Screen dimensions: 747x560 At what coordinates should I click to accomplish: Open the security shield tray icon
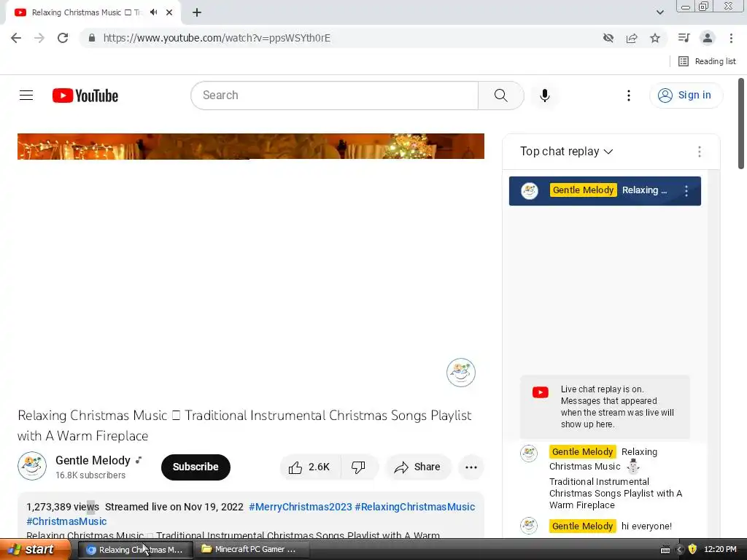[692, 549]
